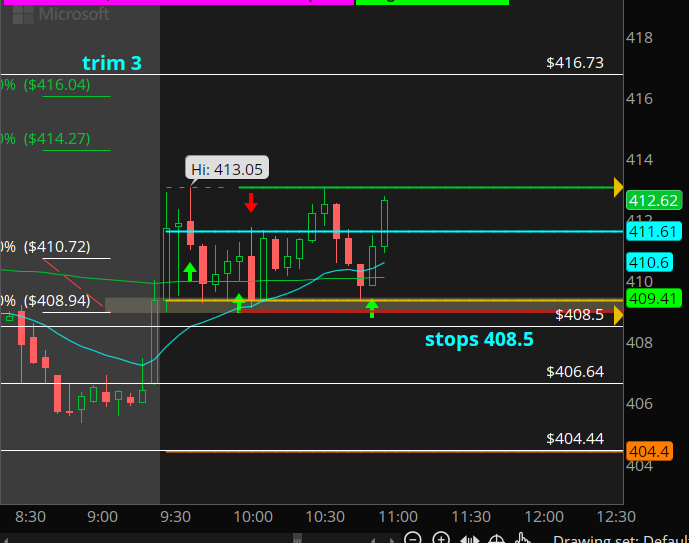Click the 9:30 label on time axis
Viewport: 689px width, 543px height.
pos(175,517)
